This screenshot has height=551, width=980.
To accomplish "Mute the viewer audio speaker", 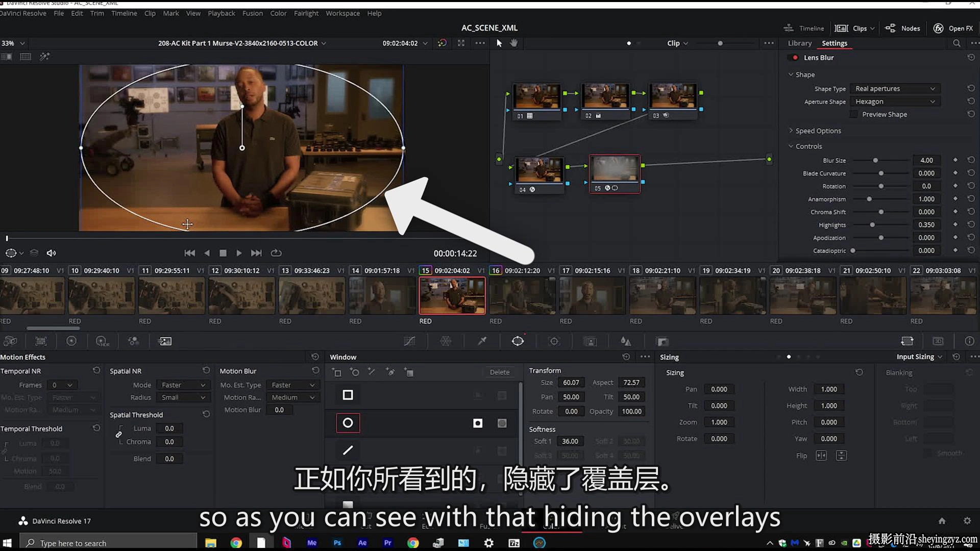I will point(51,253).
